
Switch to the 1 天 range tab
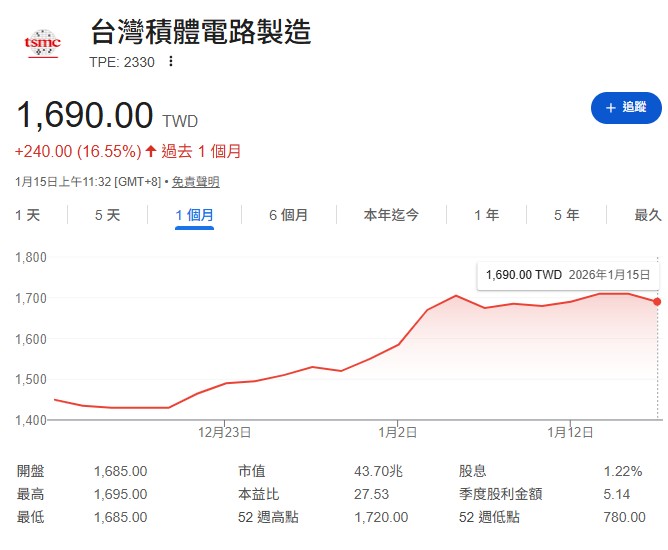28,215
